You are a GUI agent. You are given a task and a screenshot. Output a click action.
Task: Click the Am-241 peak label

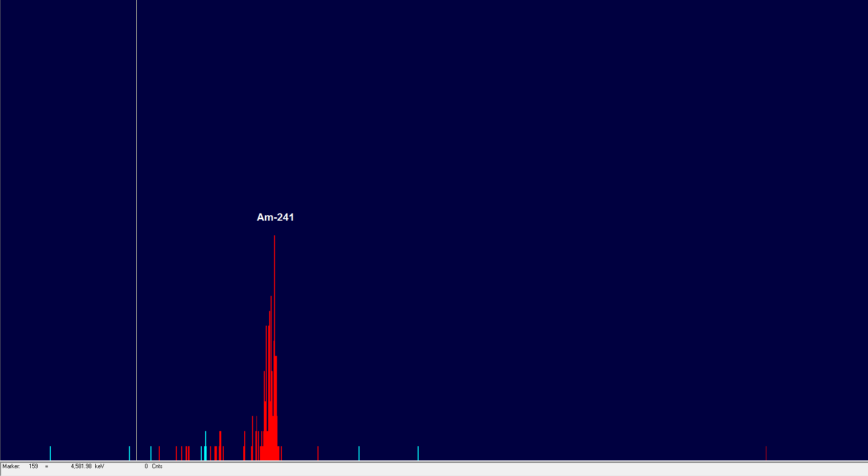[275, 217]
